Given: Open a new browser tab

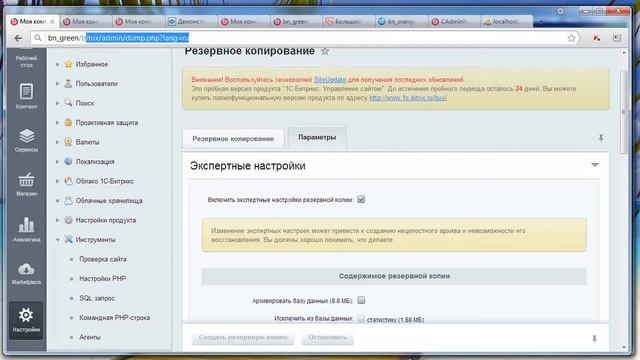Looking at the screenshot, I should (541, 21).
